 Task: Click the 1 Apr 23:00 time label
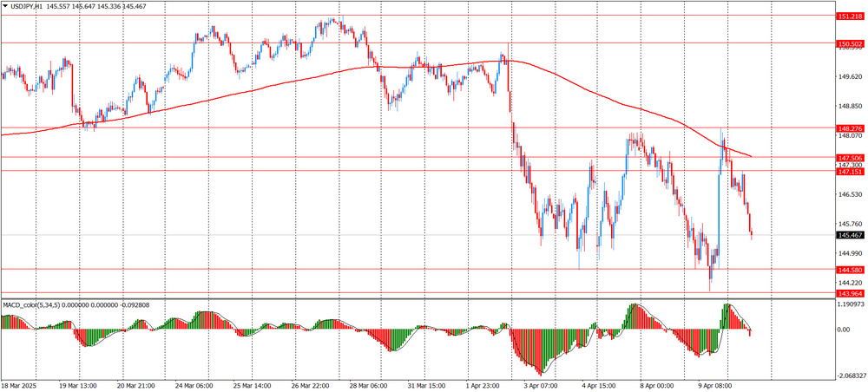point(483,385)
